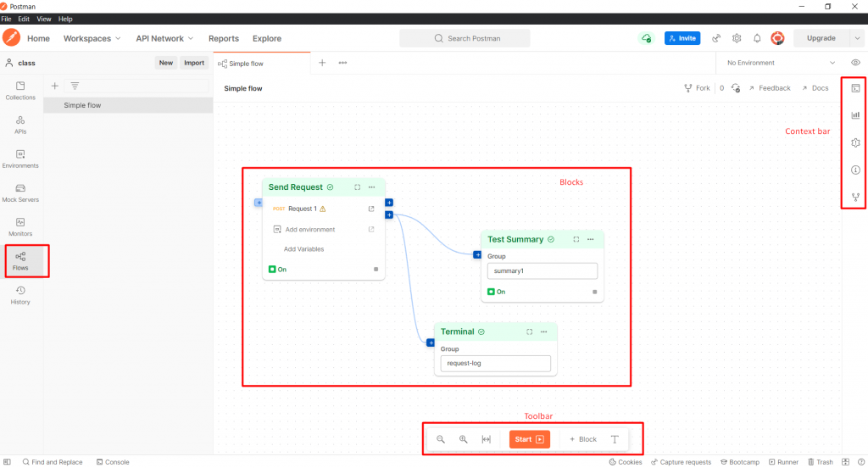Click the zoom out magnifier in toolbar
Viewport: 868px width, 468px height.
tap(441, 439)
